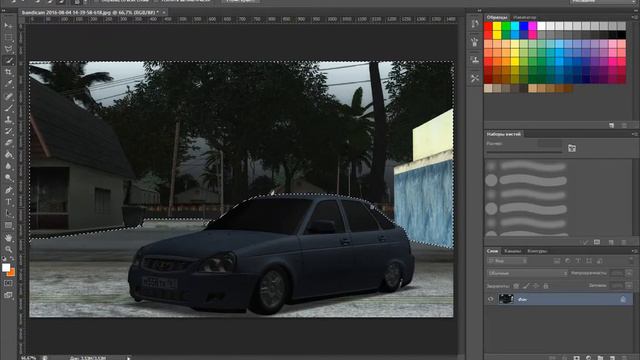Select the Brush Presets tab
The image size is (640, 360).
pyautogui.click(x=504, y=134)
